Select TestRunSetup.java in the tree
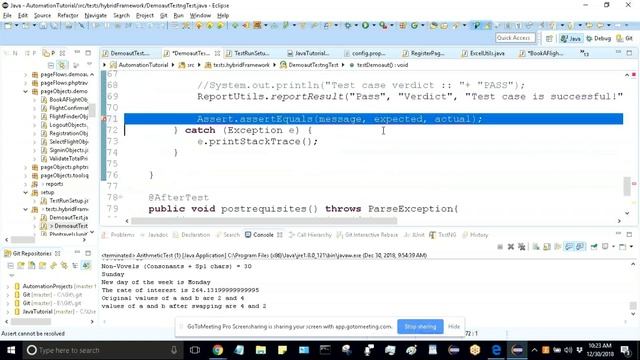This screenshot has height=360, width=640. (65, 201)
